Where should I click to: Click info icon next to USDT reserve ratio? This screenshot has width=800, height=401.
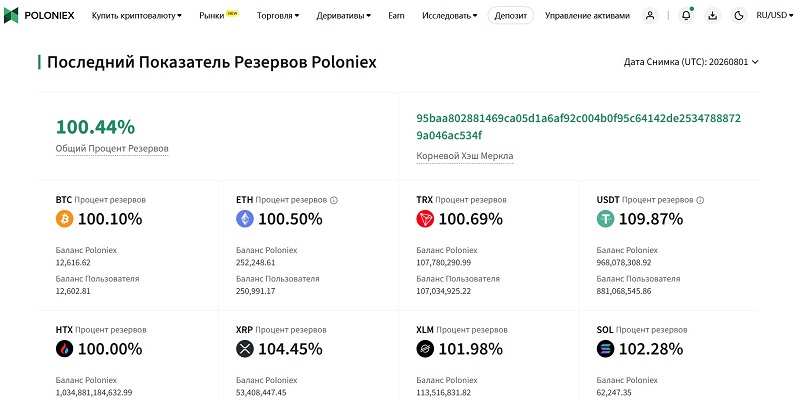click(x=700, y=200)
